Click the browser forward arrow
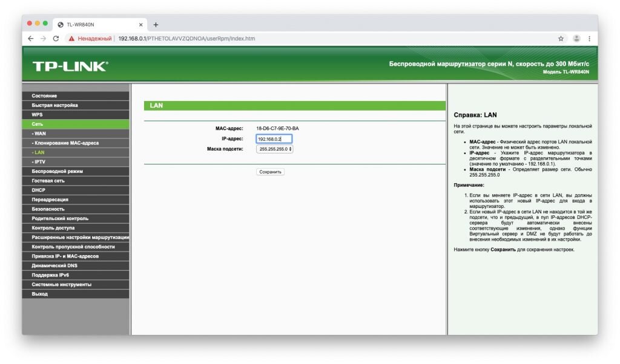This screenshot has width=620, height=364. click(43, 38)
